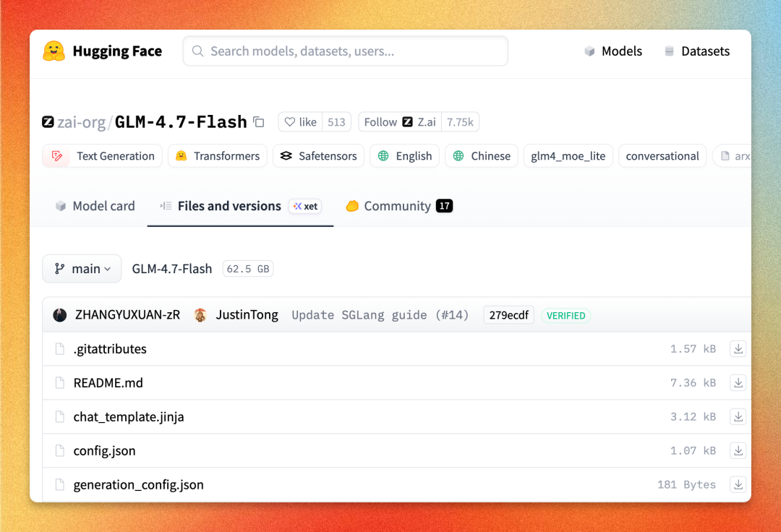The width and height of the screenshot is (781, 532).
Task: Select the Files and versions tab
Action: pyautogui.click(x=240, y=206)
